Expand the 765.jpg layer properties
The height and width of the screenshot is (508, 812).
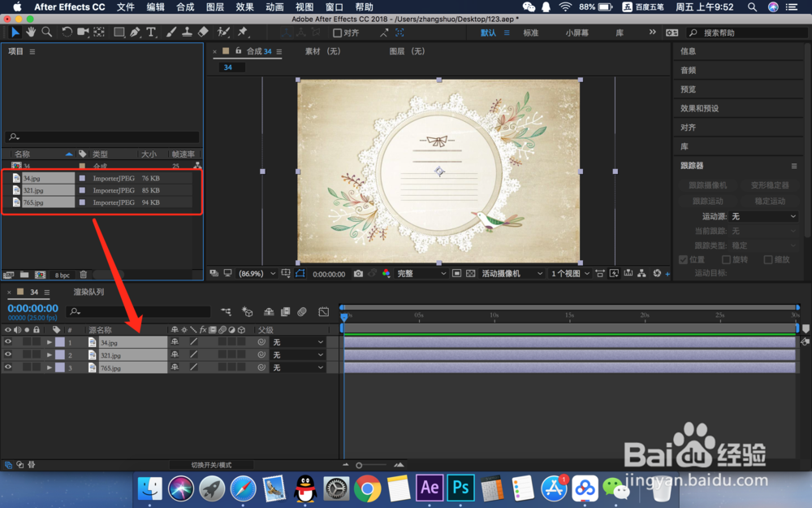pos(50,367)
